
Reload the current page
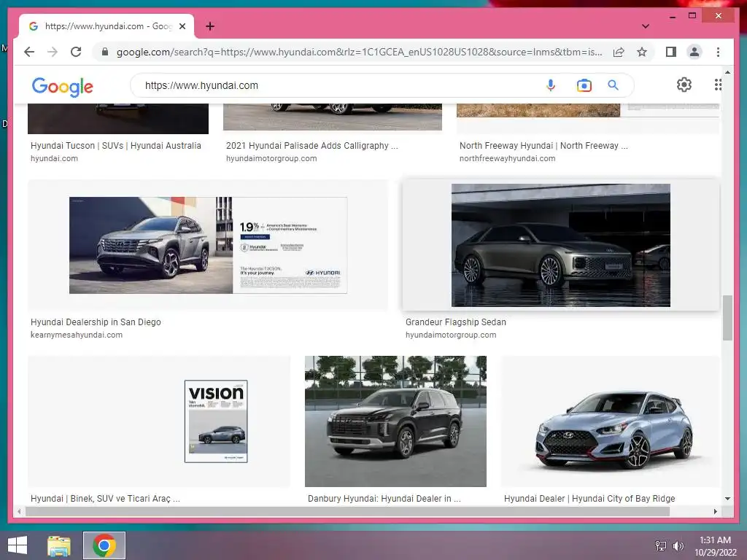coord(76,52)
